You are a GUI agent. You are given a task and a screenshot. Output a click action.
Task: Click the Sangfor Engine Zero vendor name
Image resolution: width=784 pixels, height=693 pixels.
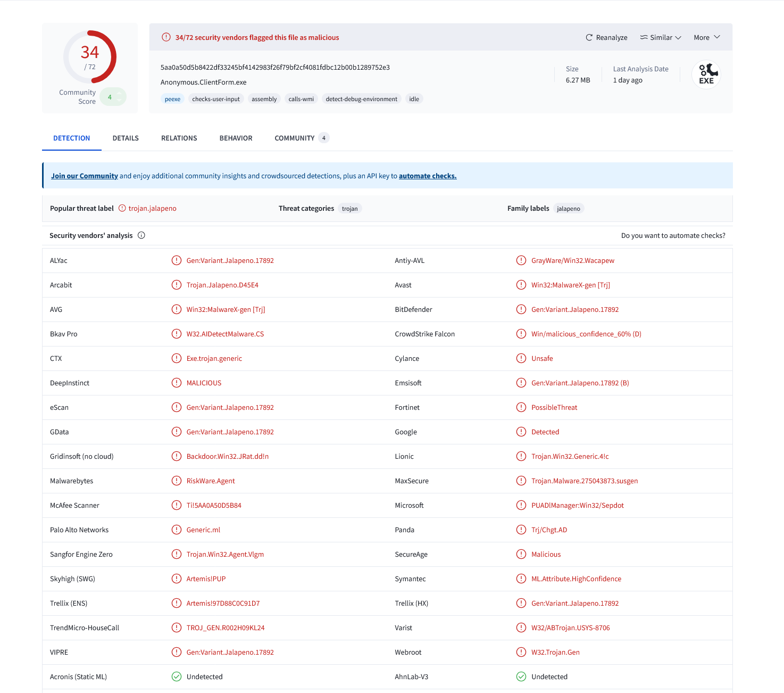point(81,554)
